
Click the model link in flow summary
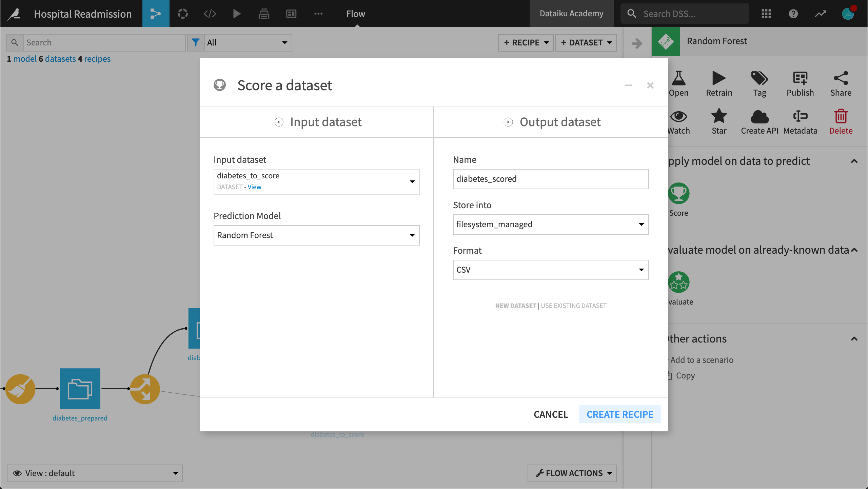25,59
